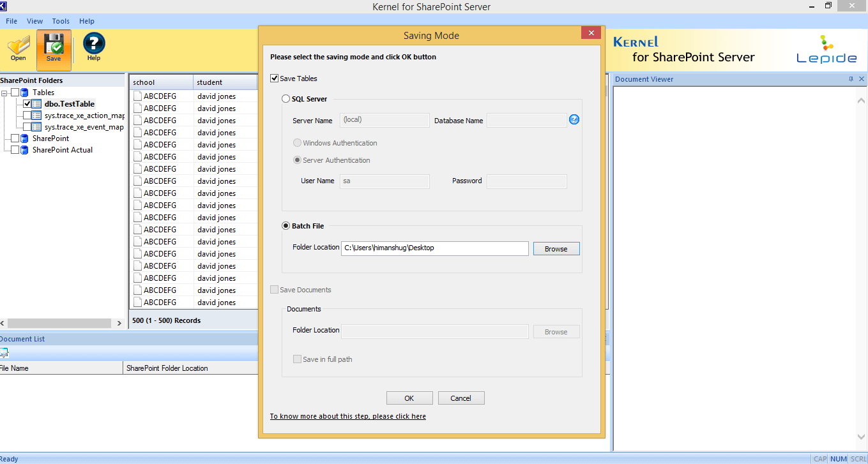Click the dbo.TestTable table icon
The height and width of the screenshot is (464, 868).
(x=36, y=104)
